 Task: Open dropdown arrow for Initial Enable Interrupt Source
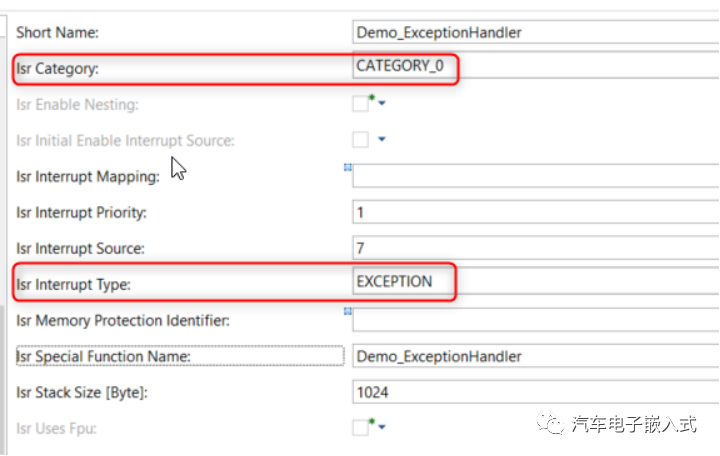coord(382,139)
